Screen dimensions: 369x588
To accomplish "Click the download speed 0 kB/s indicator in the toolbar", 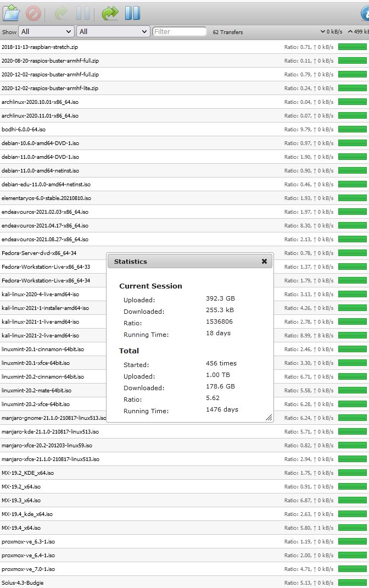I will 332,32.
